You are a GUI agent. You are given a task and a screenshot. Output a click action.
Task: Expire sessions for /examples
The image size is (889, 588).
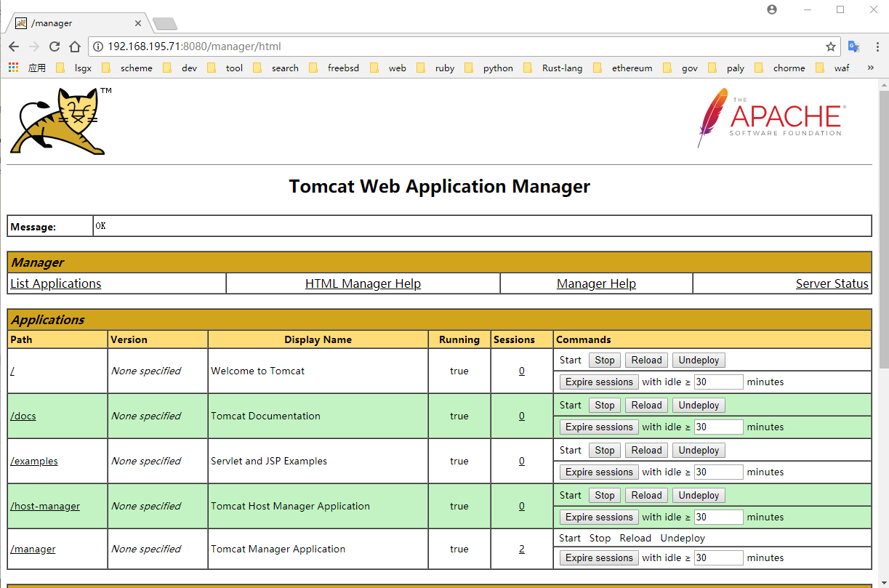599,472
